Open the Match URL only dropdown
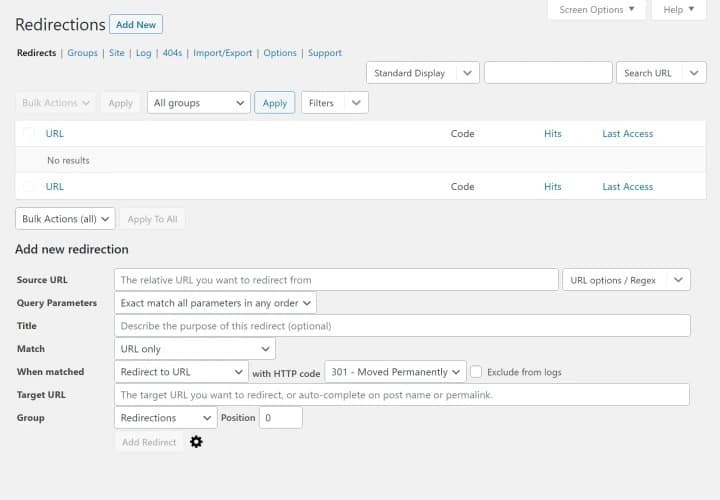720x500 pixels. 195,349
